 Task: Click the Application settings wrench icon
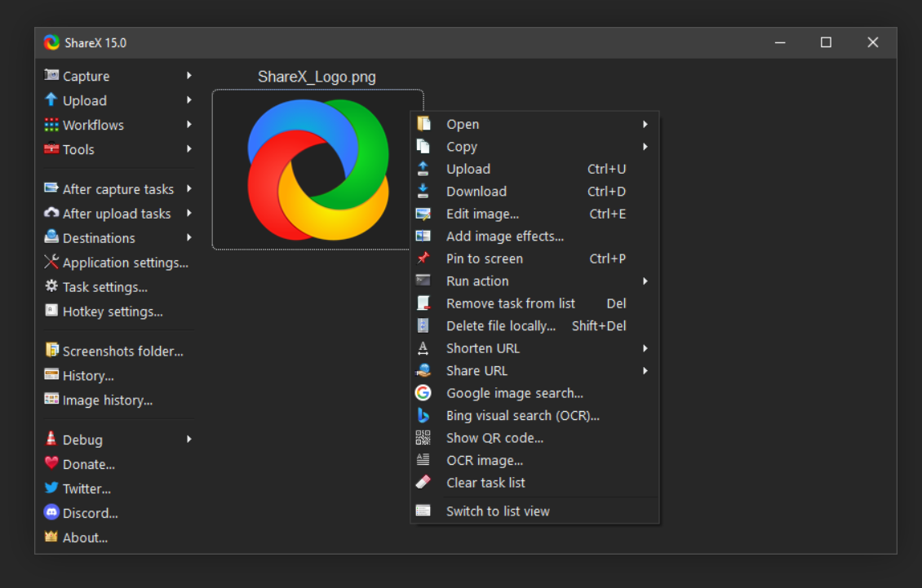(x=51, y=262)
